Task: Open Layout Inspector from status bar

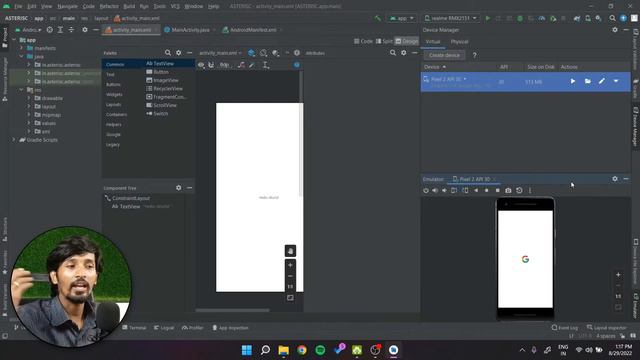Action: [x=606, y=328]
